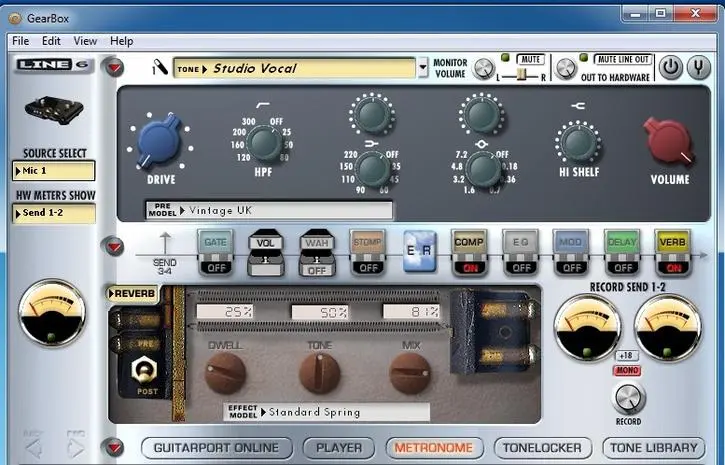The width and height of the screenshot is (725, 465).
Task: Click the Out To Hardware knob
Action: tap(565, 69)
